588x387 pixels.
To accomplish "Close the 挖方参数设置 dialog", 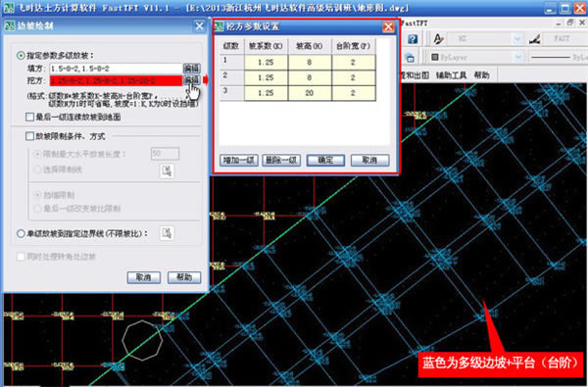I will pyautogui.click(x=388, y=26).
